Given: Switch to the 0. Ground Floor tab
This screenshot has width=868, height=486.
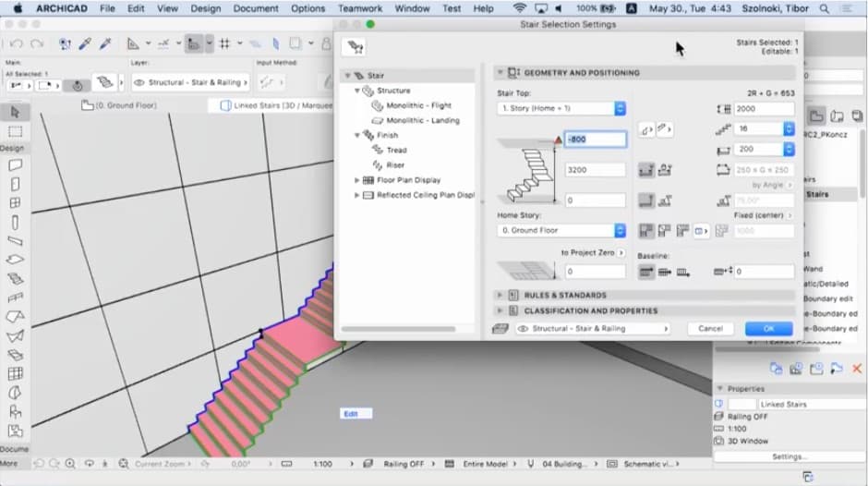Looking at the screenshot, I should pyautogui.click(x=119, y=105).
